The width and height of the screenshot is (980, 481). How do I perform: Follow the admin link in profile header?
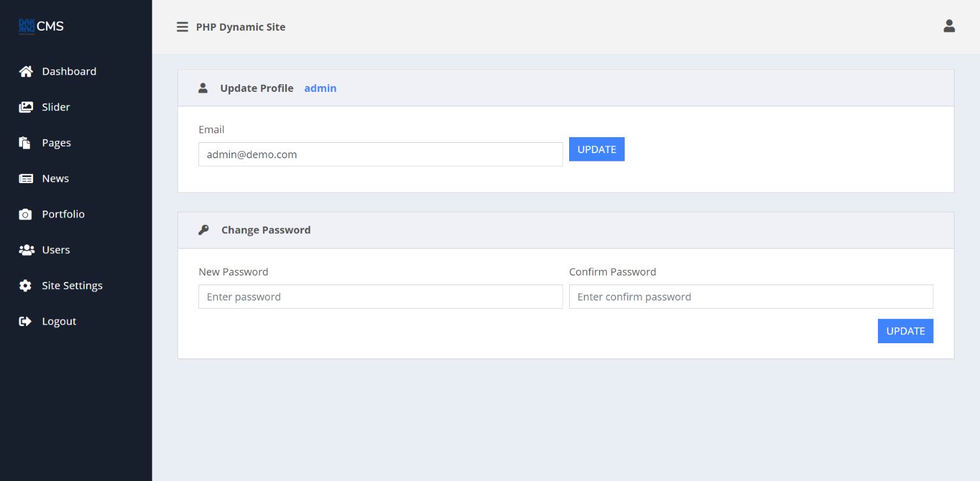pyautogui.click(x=320, y=89)
